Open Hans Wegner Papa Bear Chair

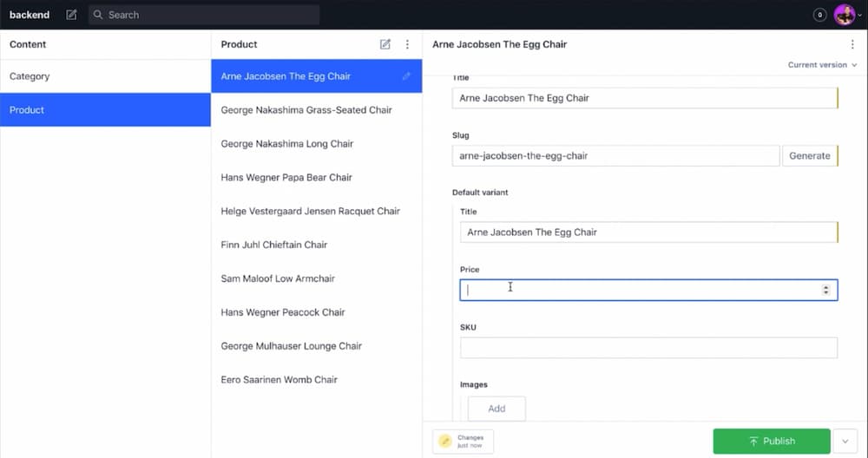[x=286, y=178]
